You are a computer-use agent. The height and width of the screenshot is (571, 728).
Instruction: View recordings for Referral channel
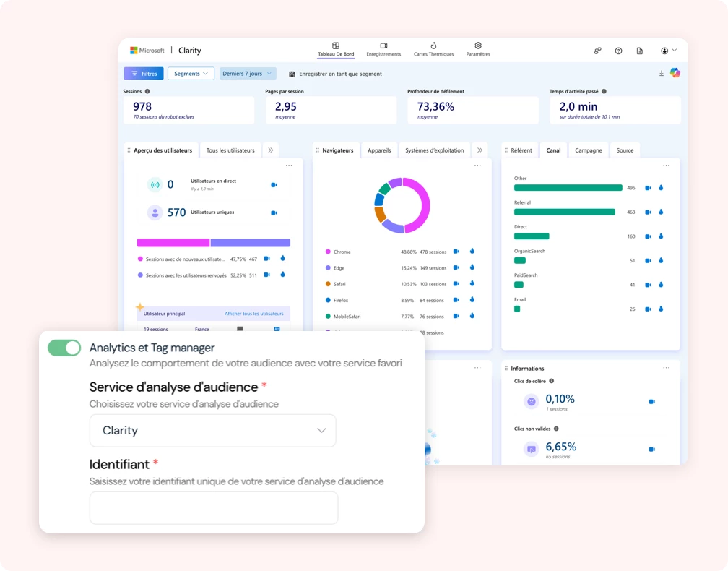coord(649,212)
